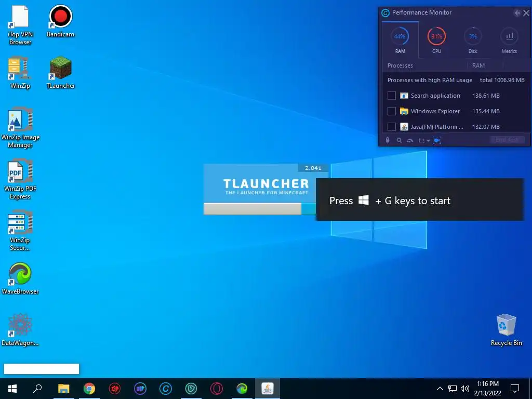Select the WinZip Secur... desktop icon
The image size is (532, 399).
coord(20,231)
